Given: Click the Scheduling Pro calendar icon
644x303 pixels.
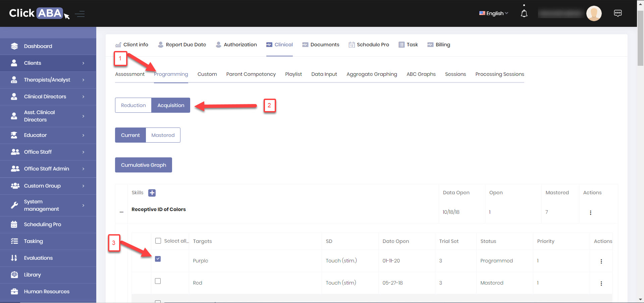Looking at the screenshot, I should point(14,224).
